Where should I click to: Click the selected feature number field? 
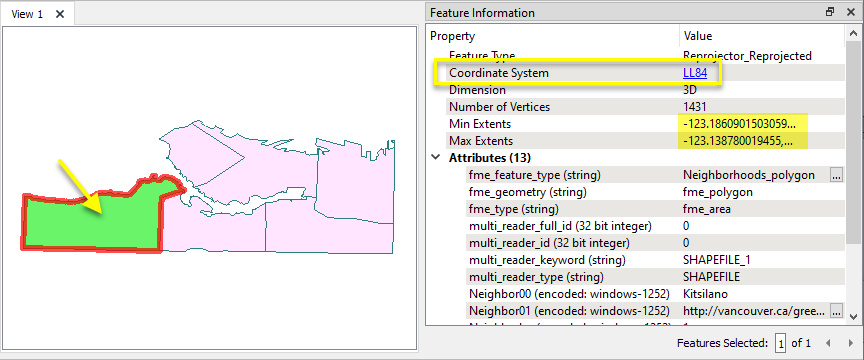tap(780, 343)
